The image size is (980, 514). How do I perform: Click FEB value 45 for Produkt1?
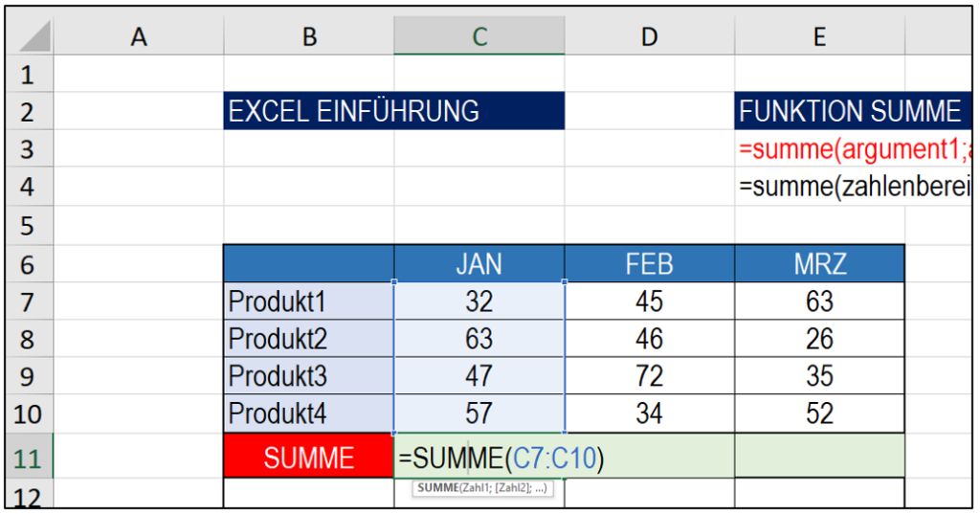(650, 302)
